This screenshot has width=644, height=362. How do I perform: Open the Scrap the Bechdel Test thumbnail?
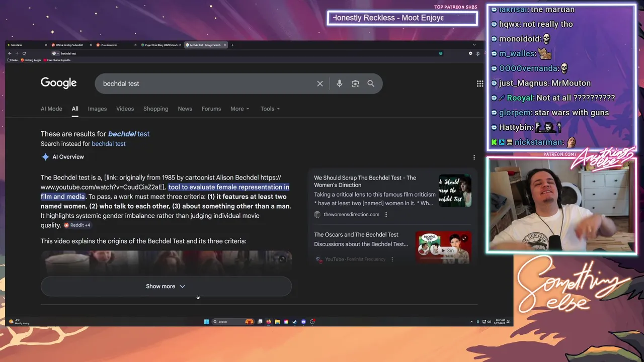[455, 191]
